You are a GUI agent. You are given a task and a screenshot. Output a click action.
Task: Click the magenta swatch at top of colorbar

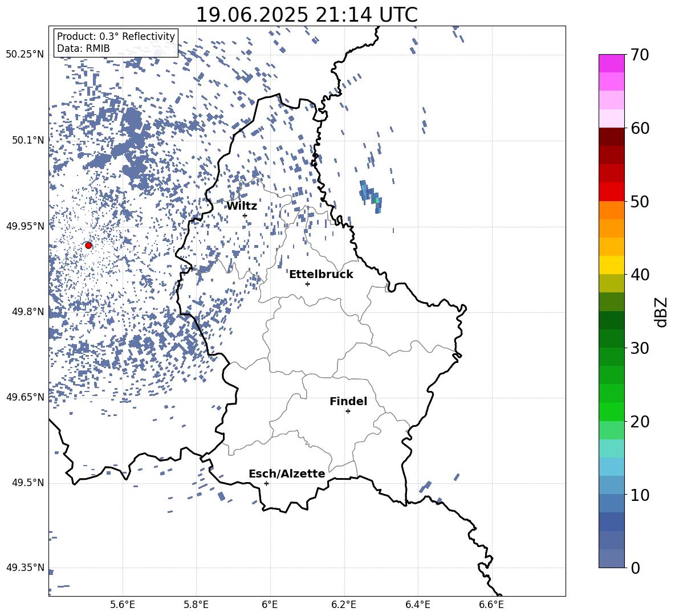point(611,63)
